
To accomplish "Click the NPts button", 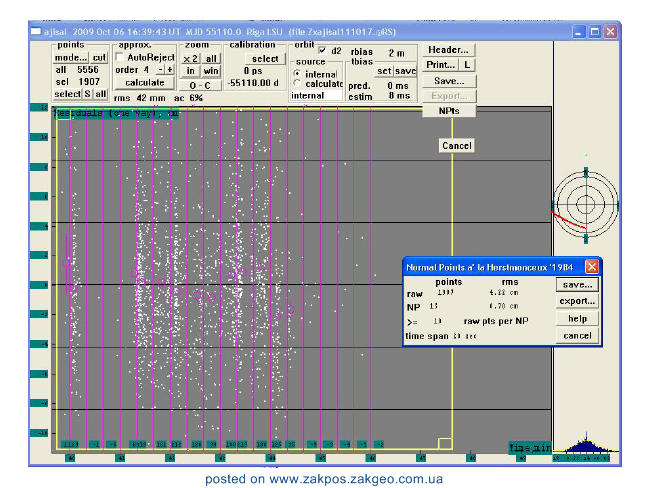I will (449, 111).
